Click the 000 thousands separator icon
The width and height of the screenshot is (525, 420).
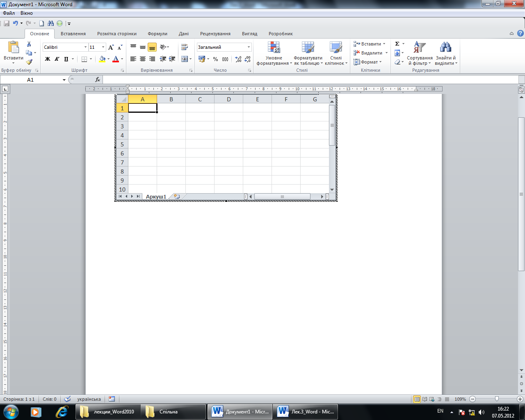[x=225, y=59]
